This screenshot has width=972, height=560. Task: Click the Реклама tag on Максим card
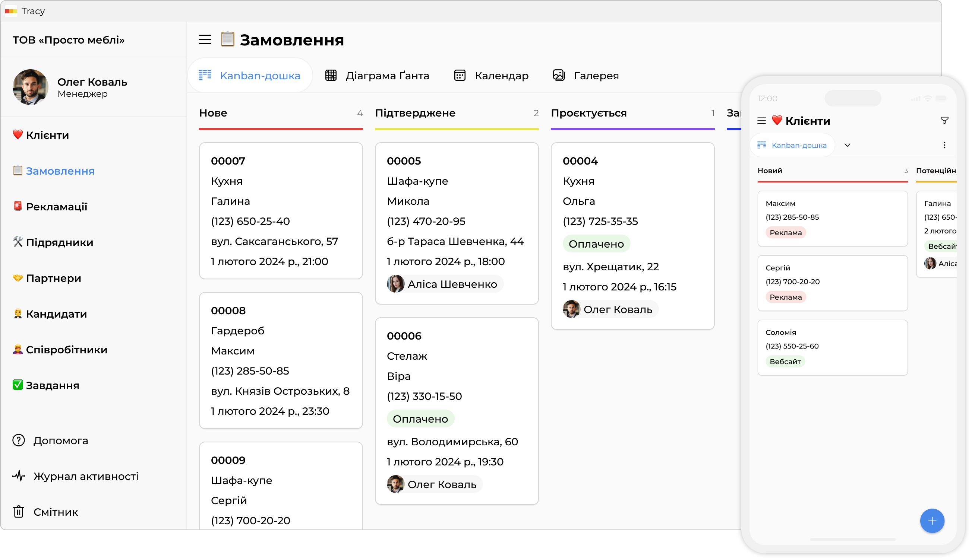[x=785, y=233]
